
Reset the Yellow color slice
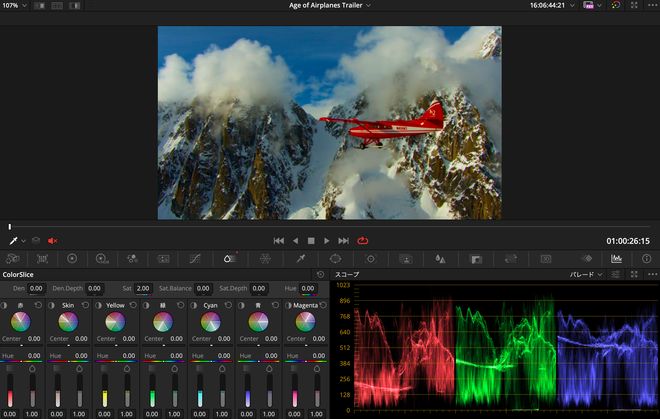tap(131, 305)
